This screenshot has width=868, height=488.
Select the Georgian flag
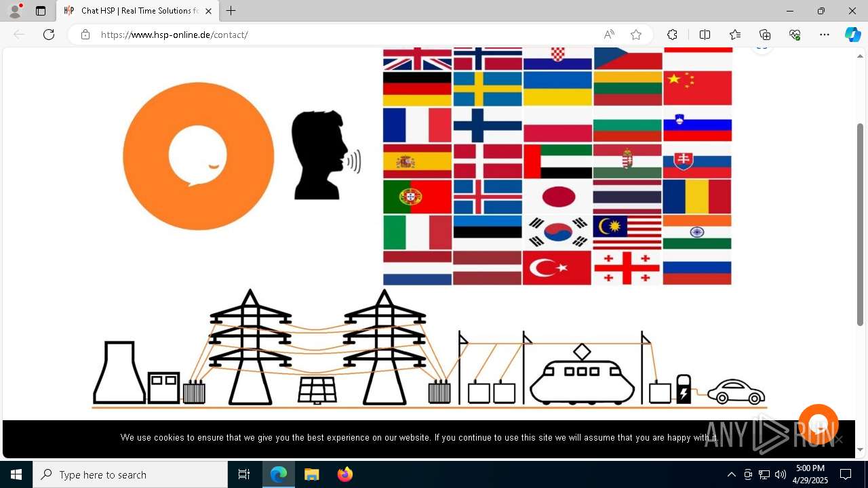[627, 268]
